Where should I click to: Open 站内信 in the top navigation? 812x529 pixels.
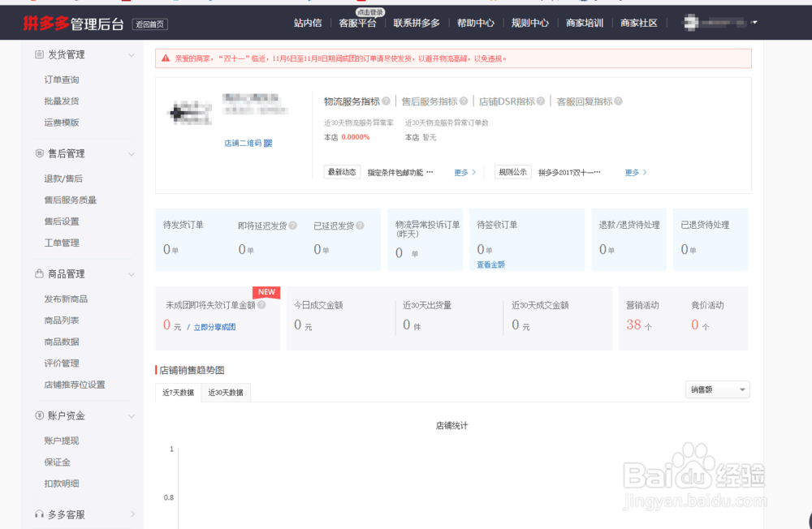point(308,23)
